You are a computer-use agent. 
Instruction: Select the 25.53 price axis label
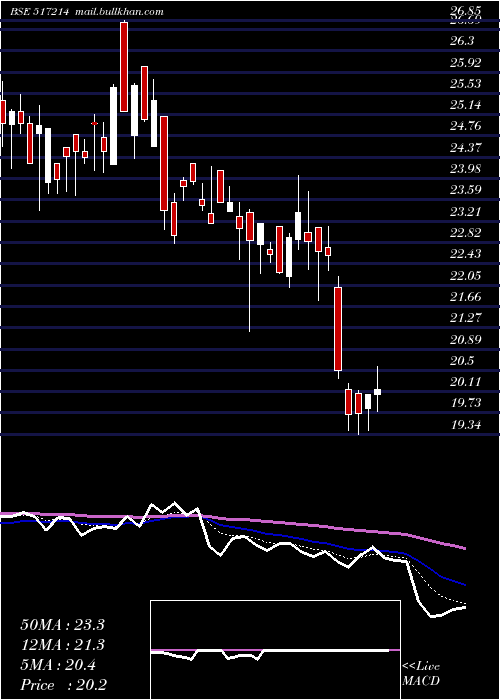pos(465,83)
